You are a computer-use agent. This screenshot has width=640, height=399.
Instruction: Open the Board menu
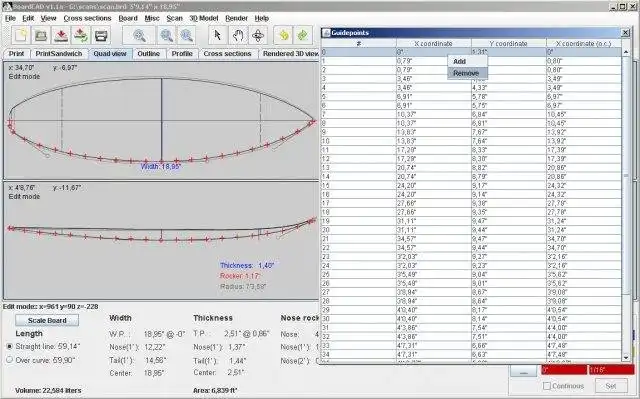(x=128, y=18)
